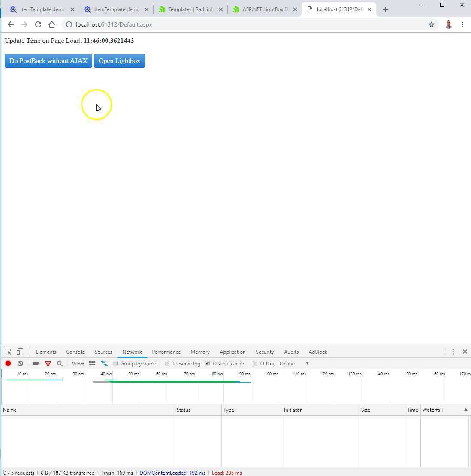Image resolution: width=471 pixels, height=476 pixels.
Task: Enable the Group by frame checkbox
Action: click(x=115, y=363)
